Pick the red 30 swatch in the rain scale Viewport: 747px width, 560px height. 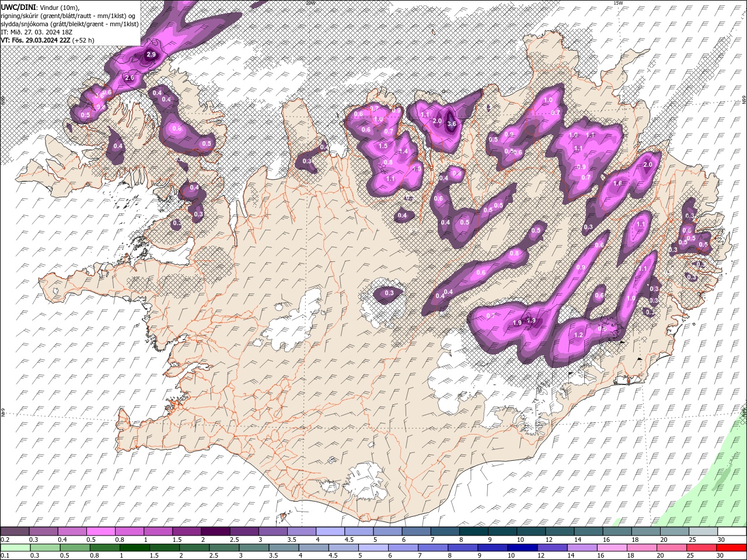[731, 548]
